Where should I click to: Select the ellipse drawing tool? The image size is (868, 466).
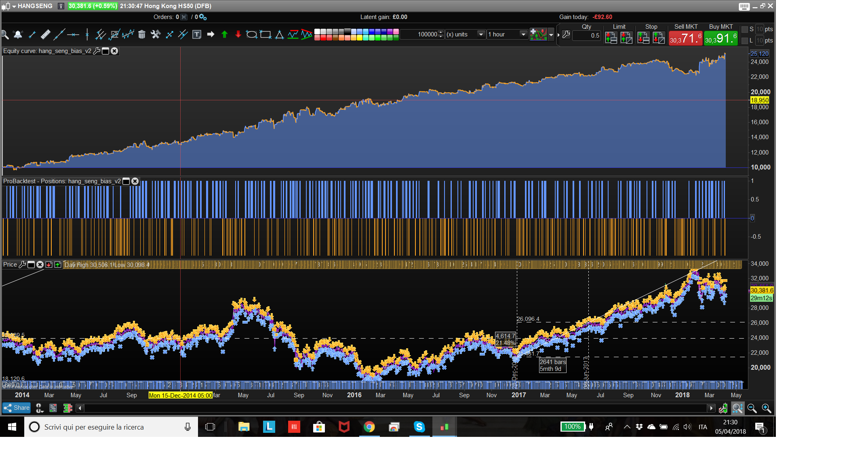coord(251,35)
